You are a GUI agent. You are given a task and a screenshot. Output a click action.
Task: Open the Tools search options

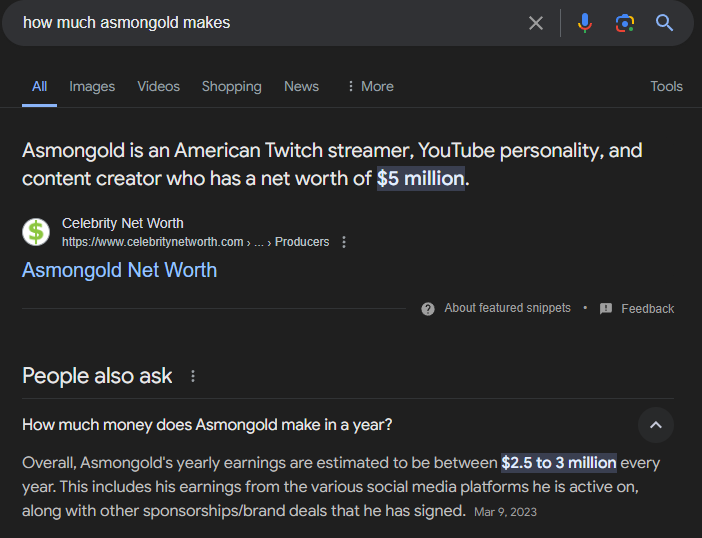[x=666, y=86]
